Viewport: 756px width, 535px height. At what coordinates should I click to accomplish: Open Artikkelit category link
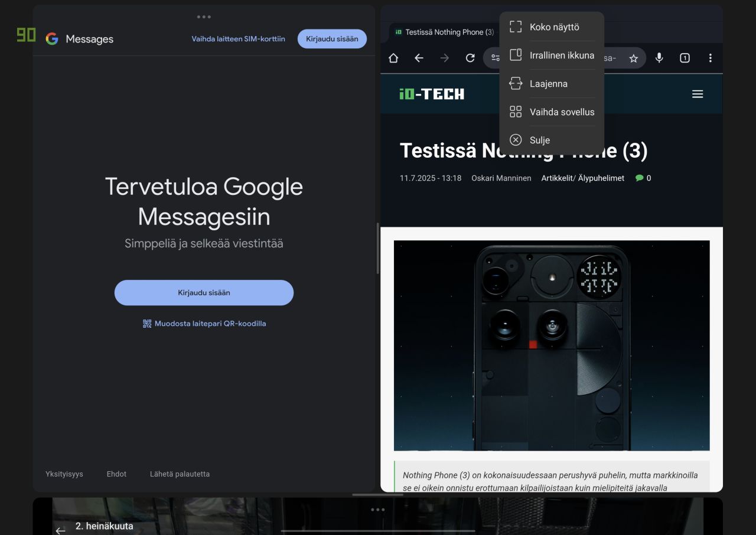point(557,178)
